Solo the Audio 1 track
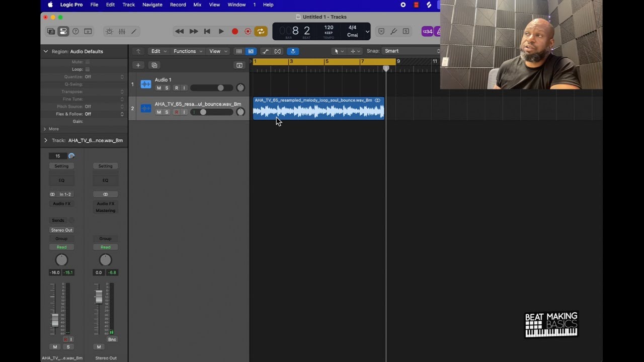This screenshot has width=644, height=362. 167,88
